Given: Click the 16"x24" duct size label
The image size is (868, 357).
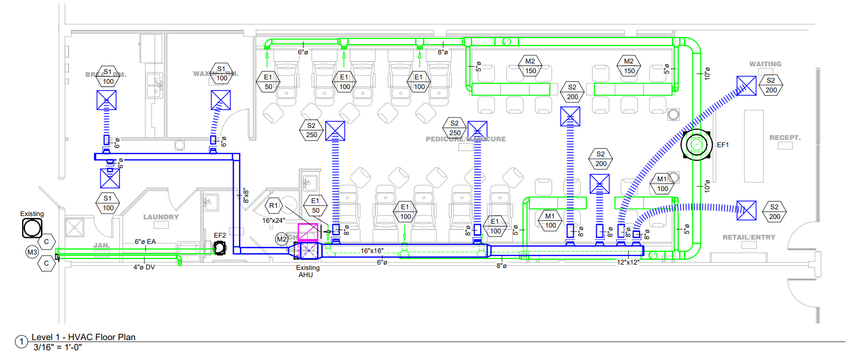Looking at the screenshot, I should coord(274,220).
